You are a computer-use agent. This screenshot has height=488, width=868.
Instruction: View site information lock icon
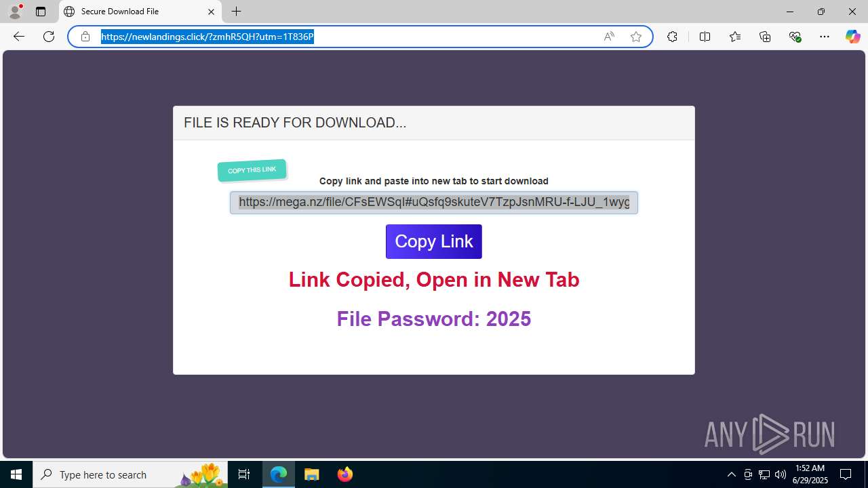(85, 37)
